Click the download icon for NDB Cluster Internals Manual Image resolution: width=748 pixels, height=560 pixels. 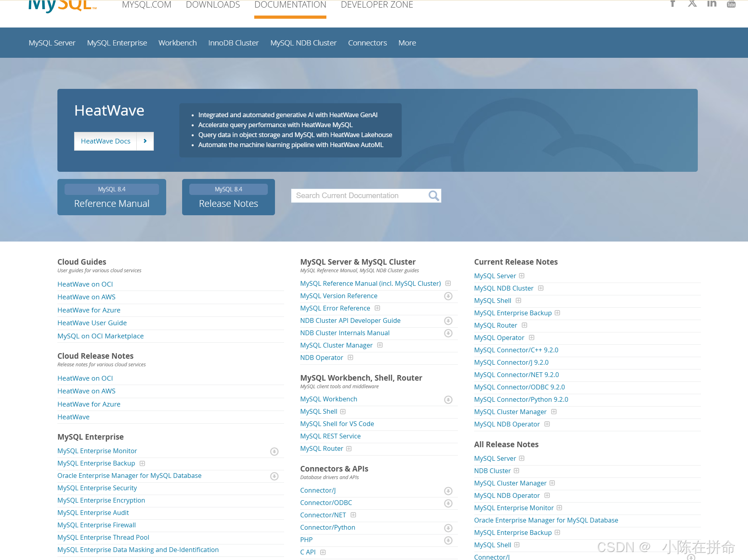[448, 333]
